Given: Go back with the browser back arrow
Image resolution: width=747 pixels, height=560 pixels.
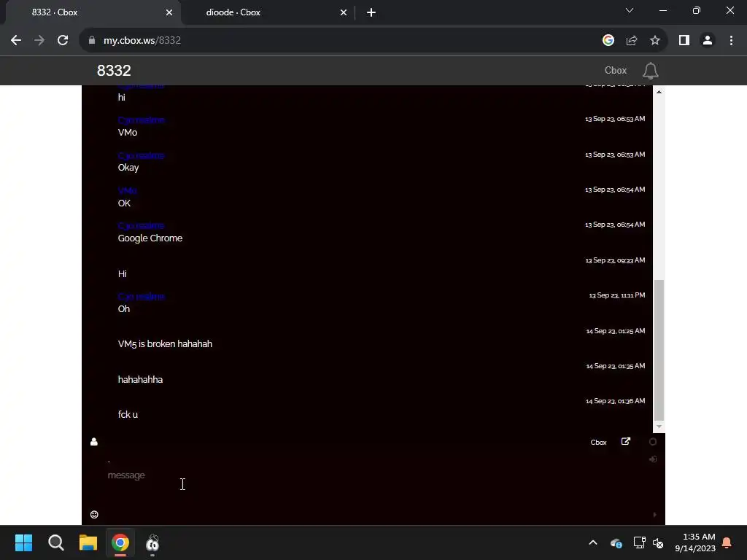Looking at the screenshot, I should point(16,41).
